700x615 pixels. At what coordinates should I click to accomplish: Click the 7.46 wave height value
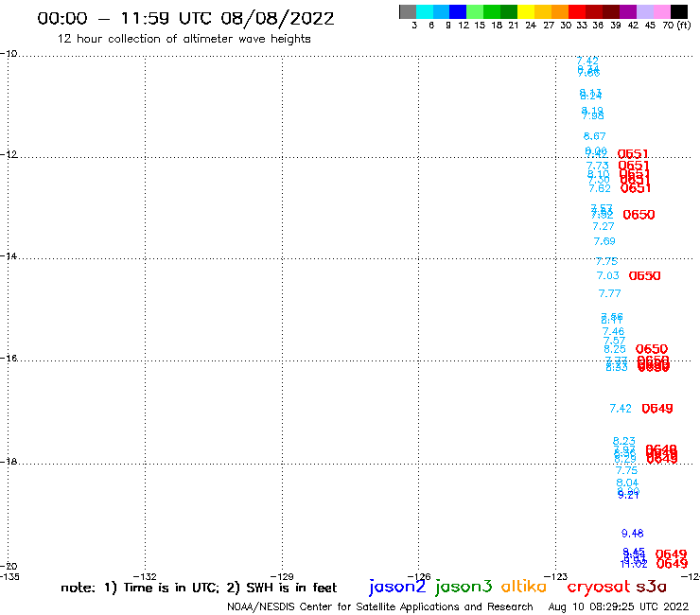(613, 331)
